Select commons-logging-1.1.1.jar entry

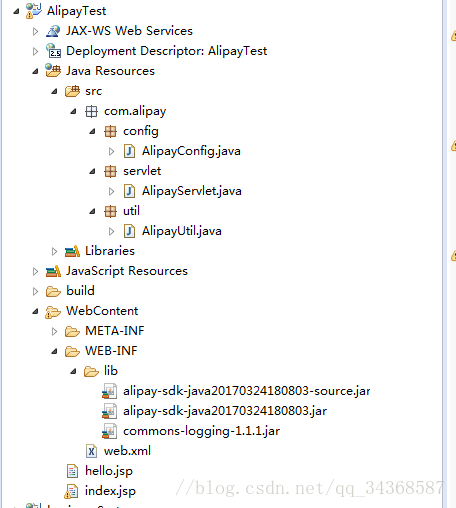(x=201, y=431)
